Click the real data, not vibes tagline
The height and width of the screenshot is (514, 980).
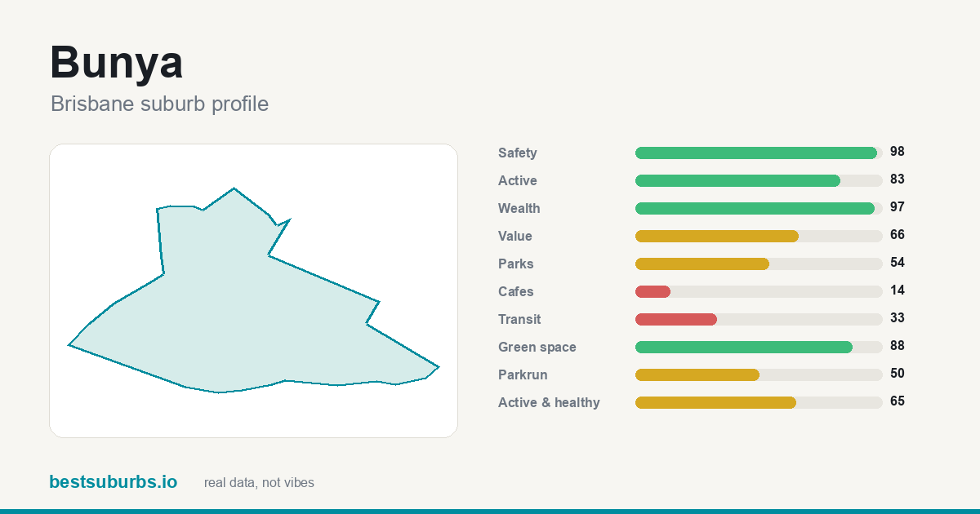(259, 483)
